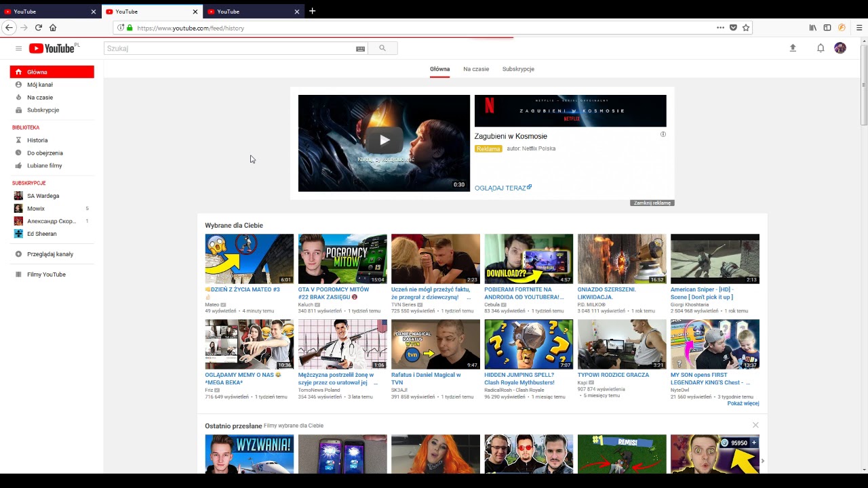The width and height of the screenshot is (868, 488).
Task: Open the Netflix Zagubieni w Kosmosie banner
Action: (x=570, y=110)
